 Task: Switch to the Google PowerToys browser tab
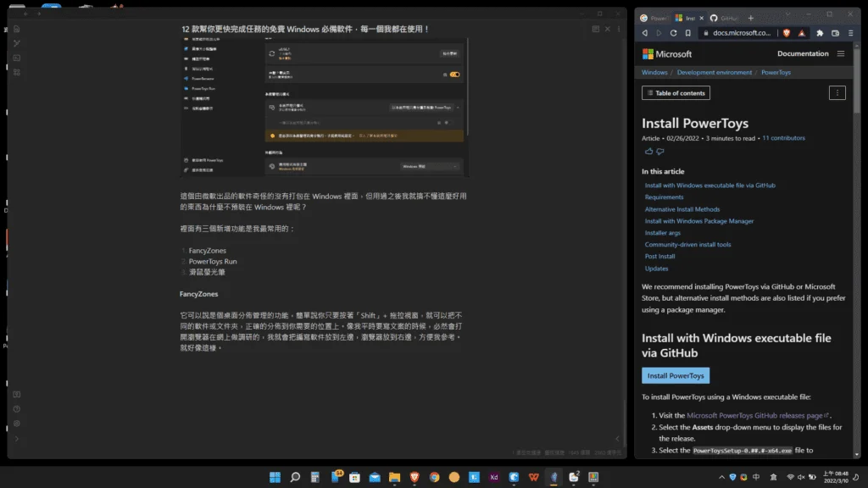tap(654, 19)
